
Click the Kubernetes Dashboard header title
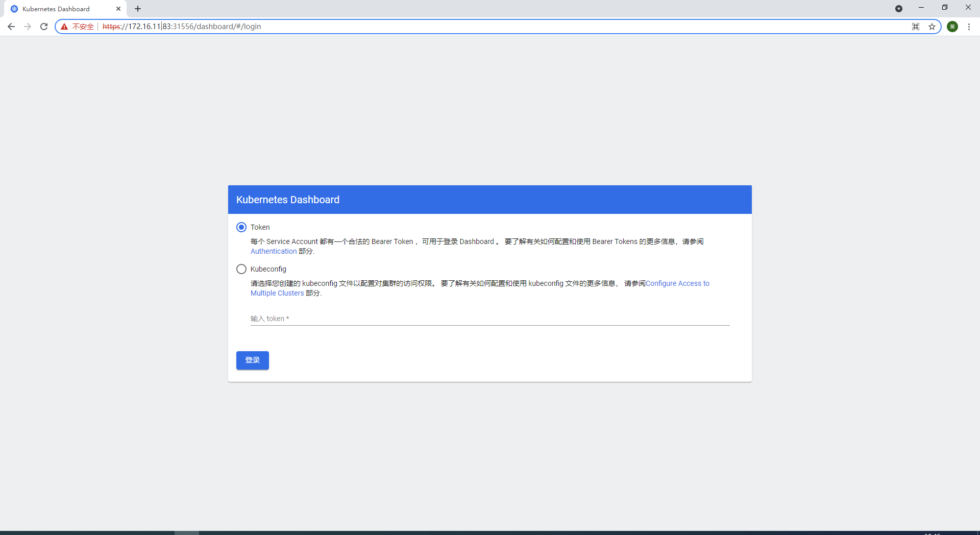[288, 200]
